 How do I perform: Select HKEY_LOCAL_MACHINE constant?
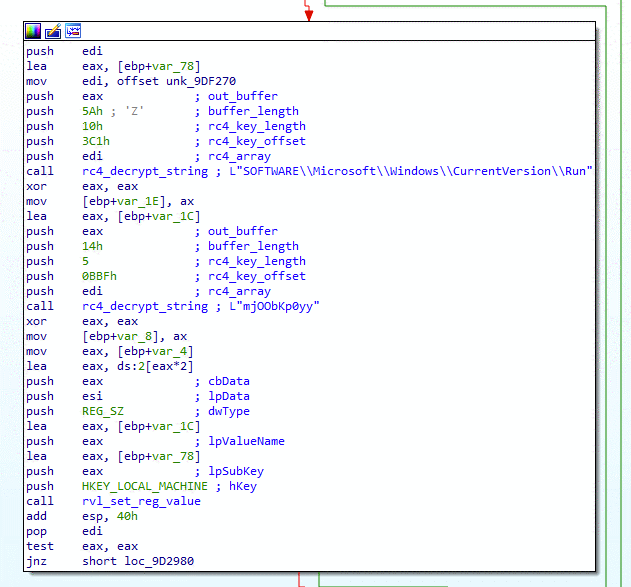pos(145,486)
